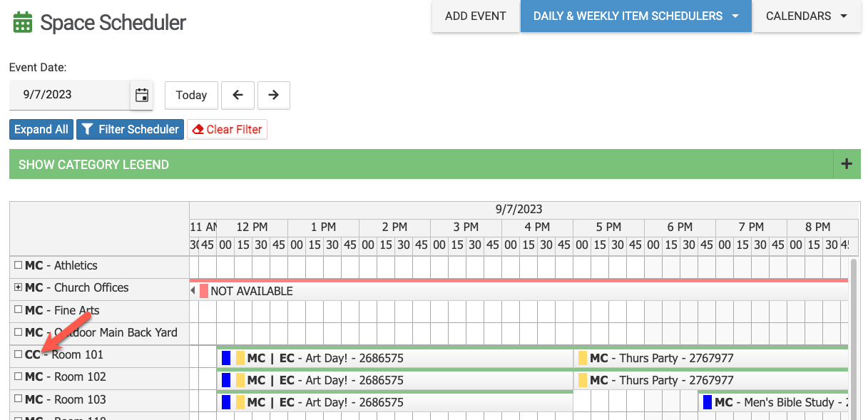Click the Expand All button

tap(41, 129)
